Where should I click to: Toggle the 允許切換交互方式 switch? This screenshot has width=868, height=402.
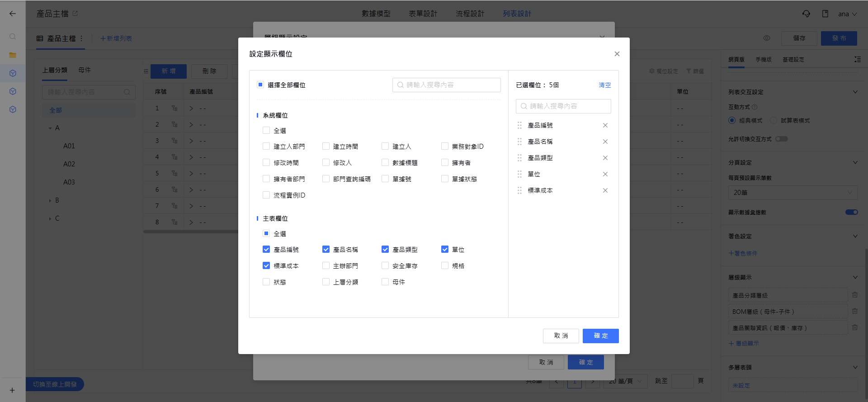[x=782, y=139]
